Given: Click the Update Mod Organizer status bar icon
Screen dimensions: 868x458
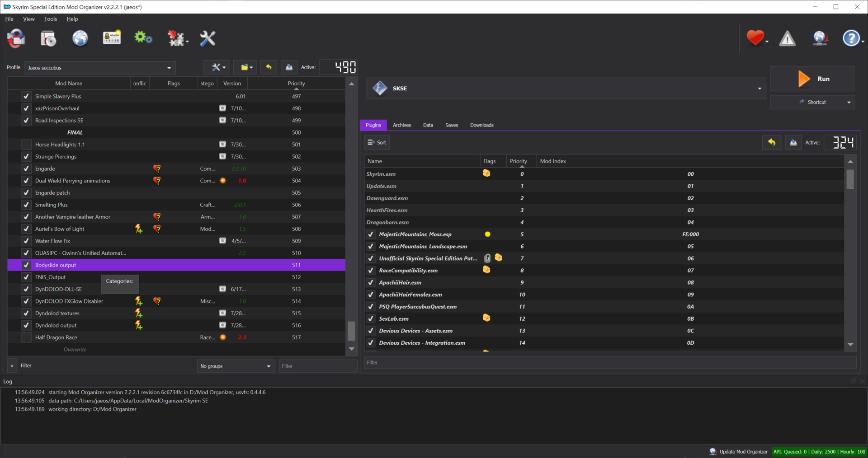Looking at the screenshot, I should click(x=713, y=452).
